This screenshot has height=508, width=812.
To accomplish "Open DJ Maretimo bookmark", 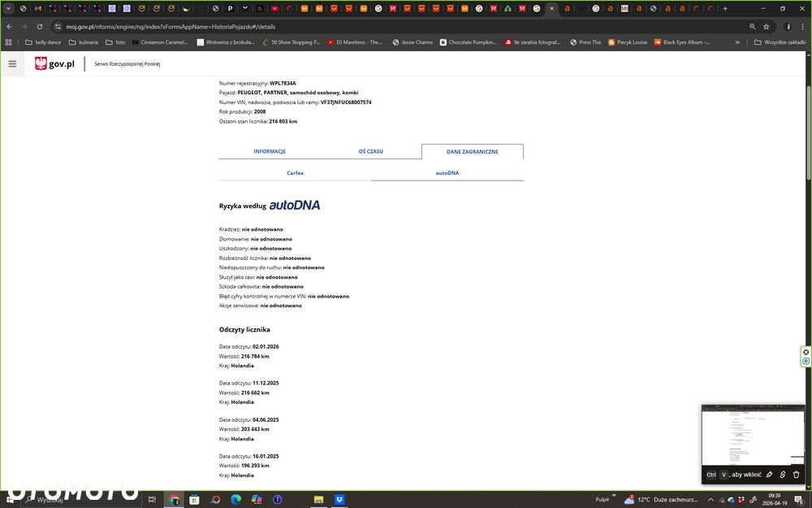I will pos(355,42).
